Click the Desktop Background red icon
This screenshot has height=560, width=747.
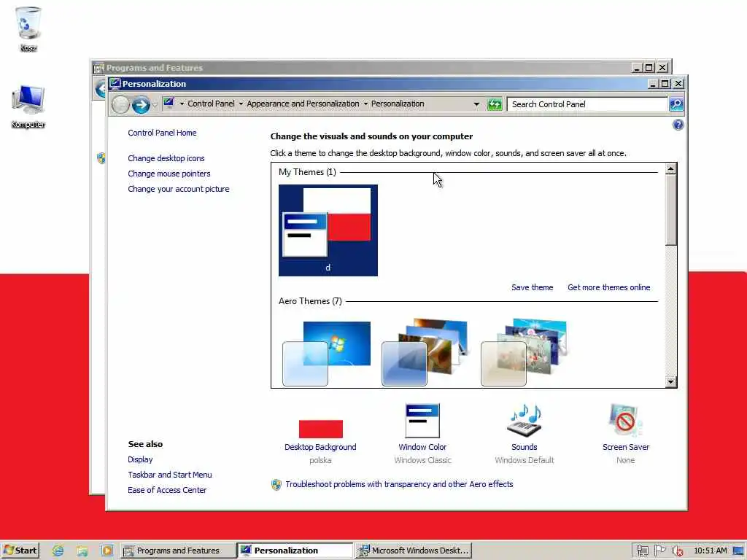[x=321, y=429]
